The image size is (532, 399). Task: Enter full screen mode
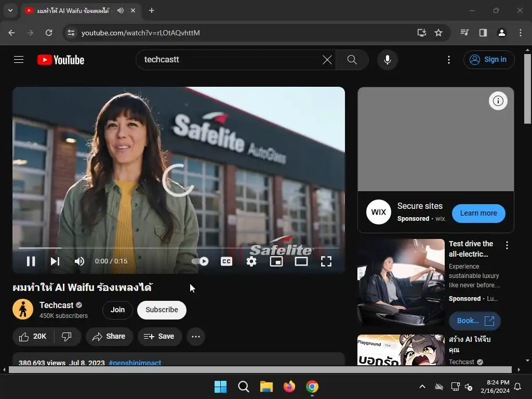point(326,261)
